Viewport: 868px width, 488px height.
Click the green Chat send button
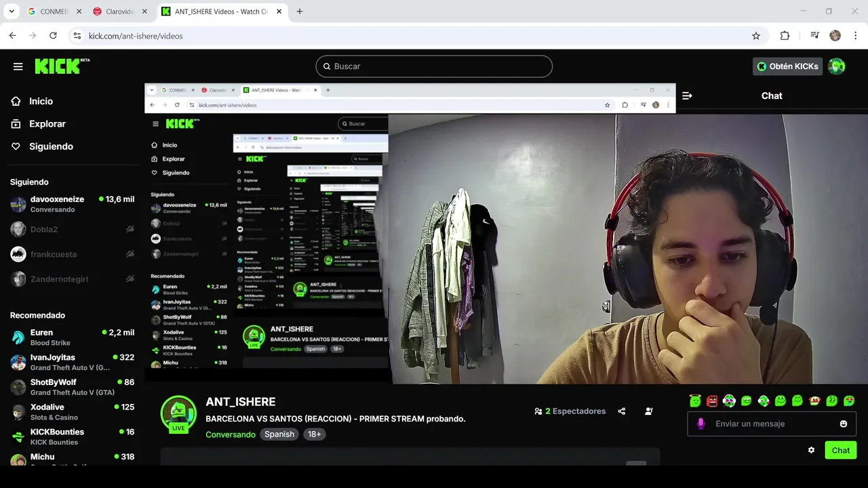(x=841, y=450)
